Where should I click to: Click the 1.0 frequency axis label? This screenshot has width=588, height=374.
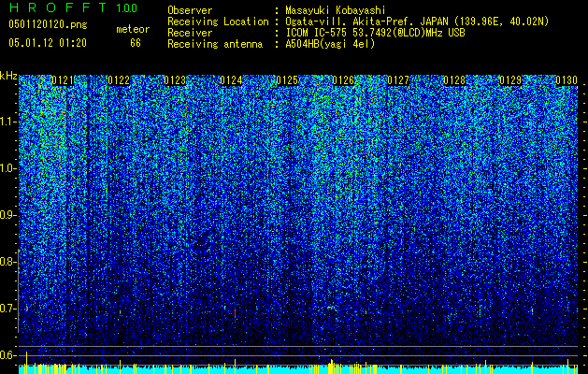pos(8,168)
